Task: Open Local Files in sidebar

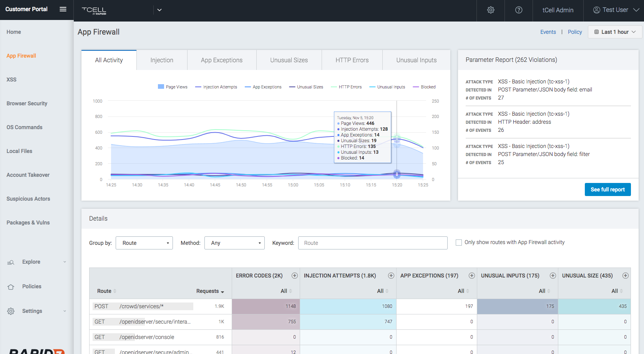Action: point(19,151)
